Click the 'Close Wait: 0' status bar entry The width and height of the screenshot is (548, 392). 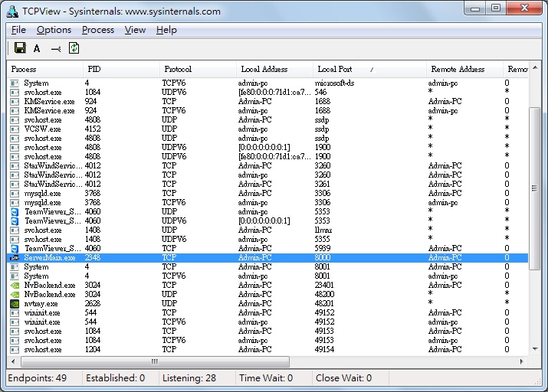[343, 378]
